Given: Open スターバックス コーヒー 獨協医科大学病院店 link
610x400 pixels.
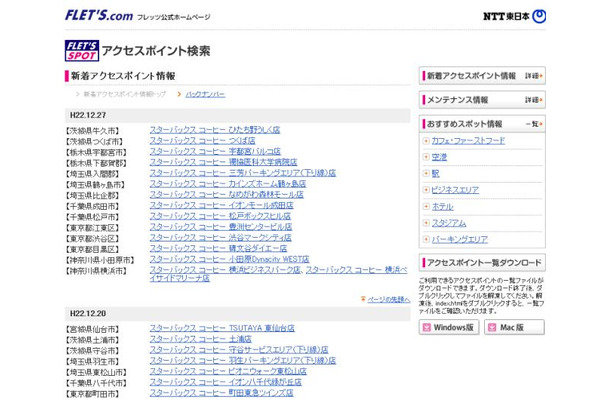Looking at the screenshot, I should (223, 162).
